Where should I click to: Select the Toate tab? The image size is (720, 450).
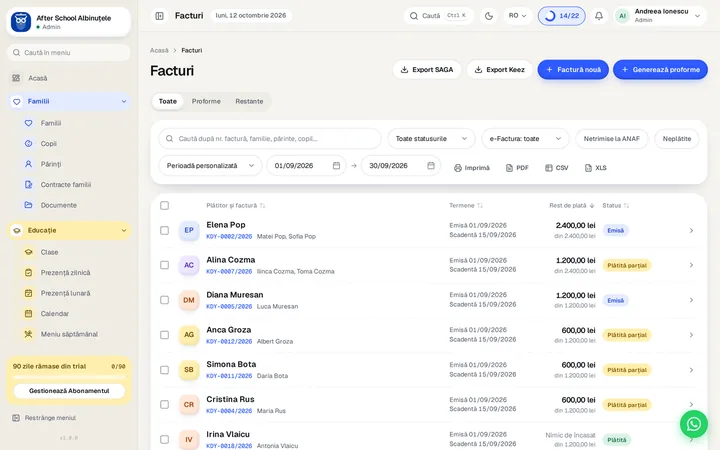pos(168,101)
